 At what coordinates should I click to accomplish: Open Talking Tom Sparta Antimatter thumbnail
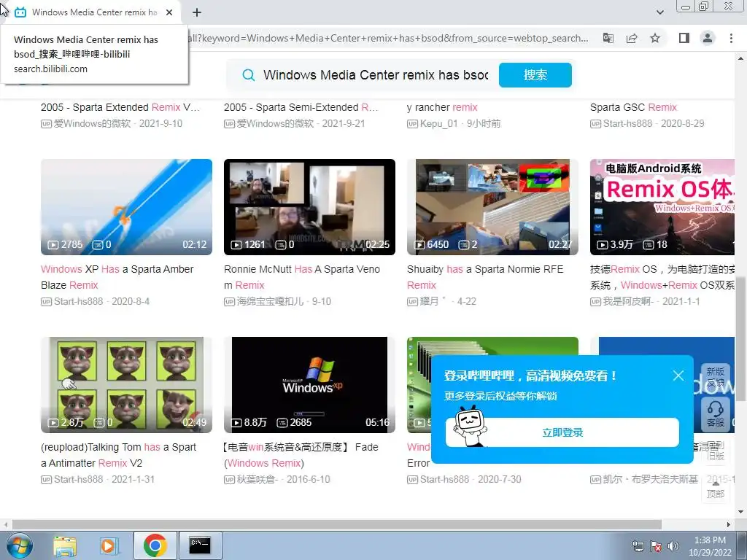(x=126, y=385)
